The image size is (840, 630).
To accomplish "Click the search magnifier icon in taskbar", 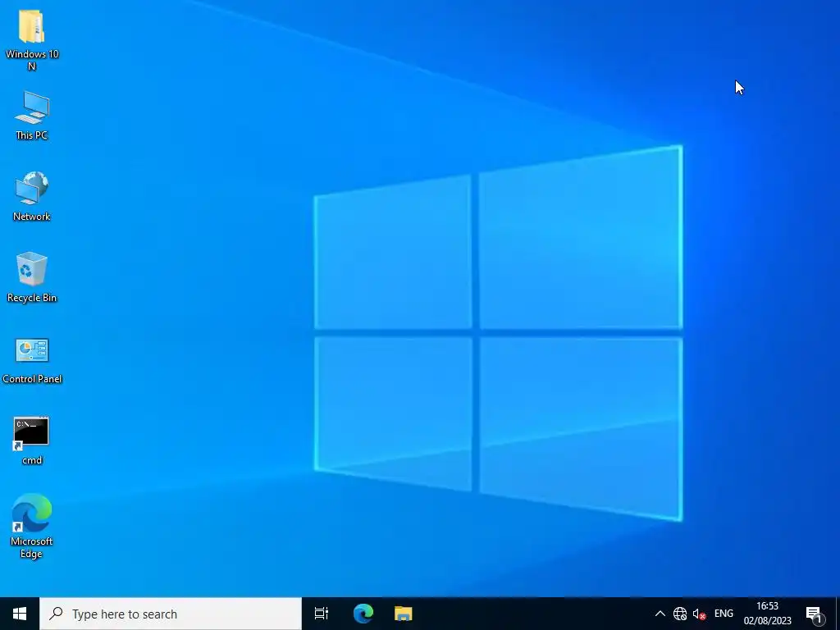I will (57, 614).
